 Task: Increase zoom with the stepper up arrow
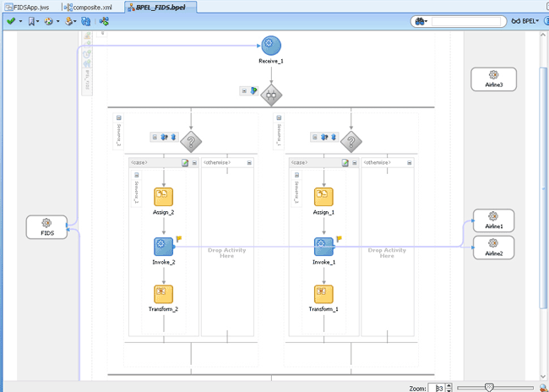pos(448,386)
